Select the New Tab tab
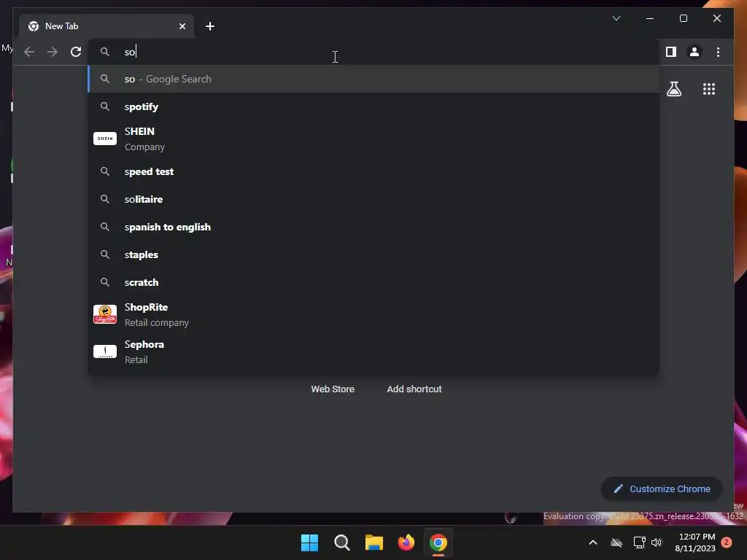747x560 pixels. [x=107, y=26]
